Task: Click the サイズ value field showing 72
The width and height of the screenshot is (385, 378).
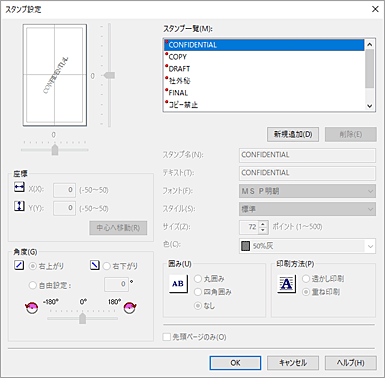Action: tap(249, 227)
